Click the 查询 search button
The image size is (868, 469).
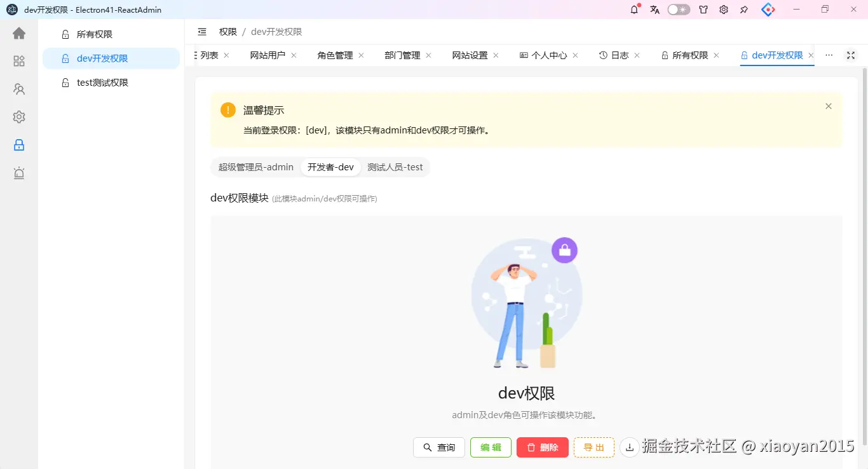click(439, 447)
